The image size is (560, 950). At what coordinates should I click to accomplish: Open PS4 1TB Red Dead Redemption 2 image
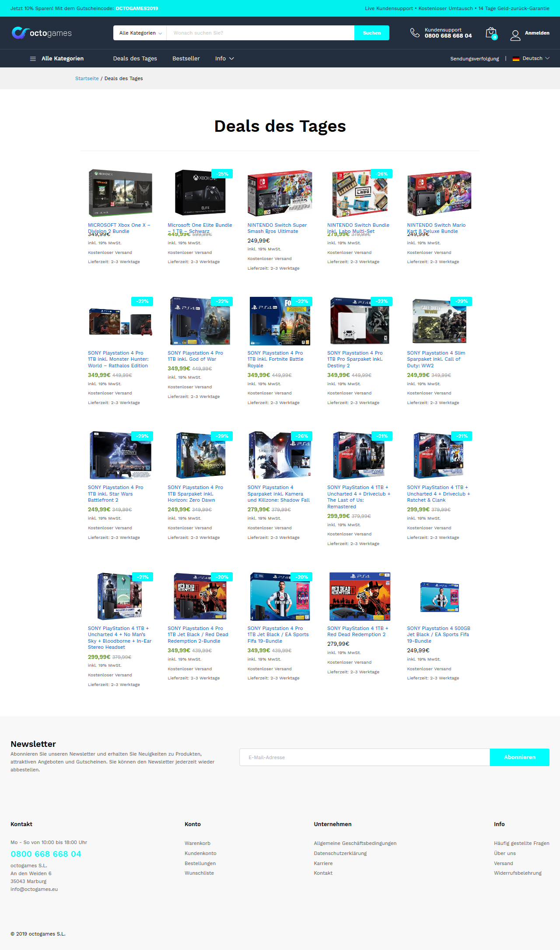(x=360, y=596)
